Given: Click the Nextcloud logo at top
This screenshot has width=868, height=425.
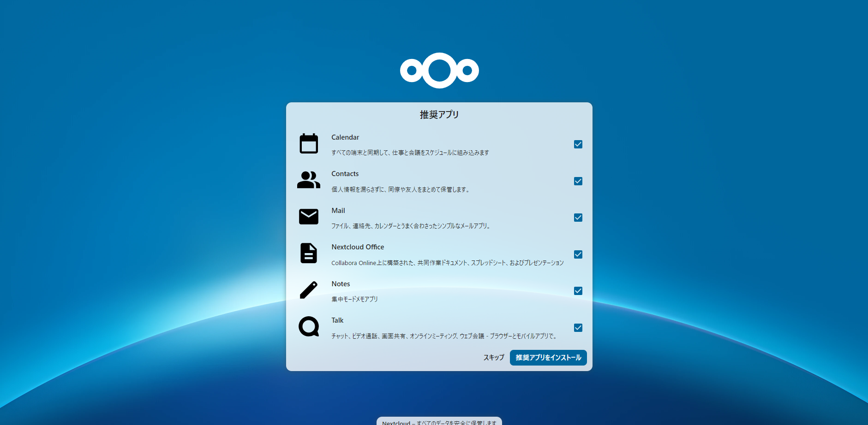Looking at the screenshot, I should (x=439, y=71).
